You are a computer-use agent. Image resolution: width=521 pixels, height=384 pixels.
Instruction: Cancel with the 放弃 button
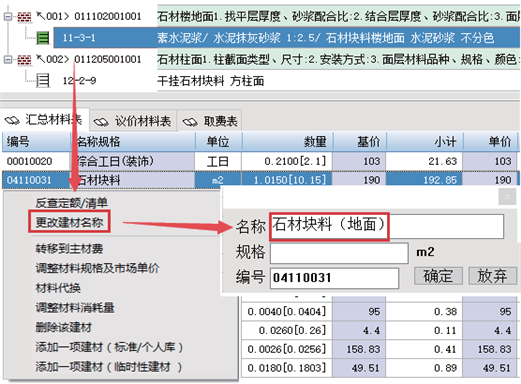pyautogui.click(x=492, y=276)
